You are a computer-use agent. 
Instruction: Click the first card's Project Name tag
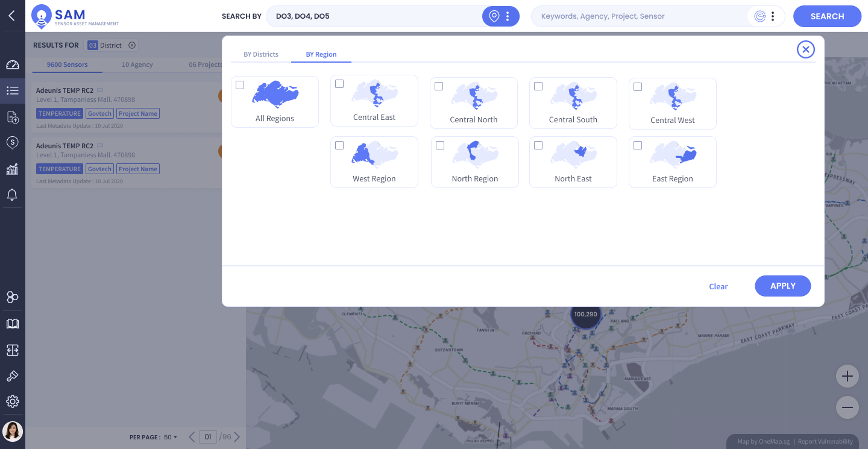138,113
